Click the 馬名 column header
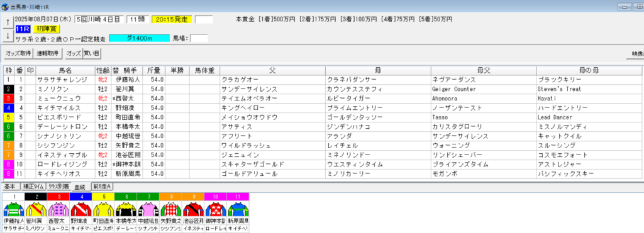The height and width of the screenshot is (233, 644). coord(65,70)
